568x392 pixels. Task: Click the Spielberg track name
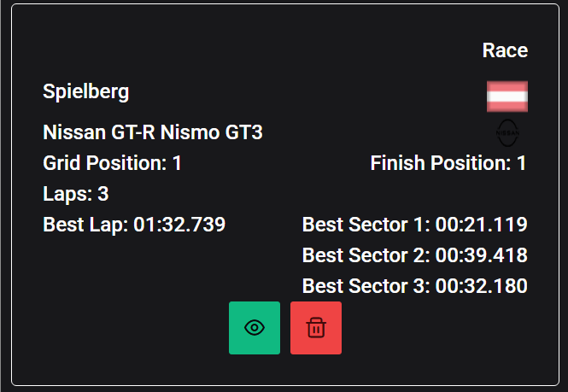[86, 91]
